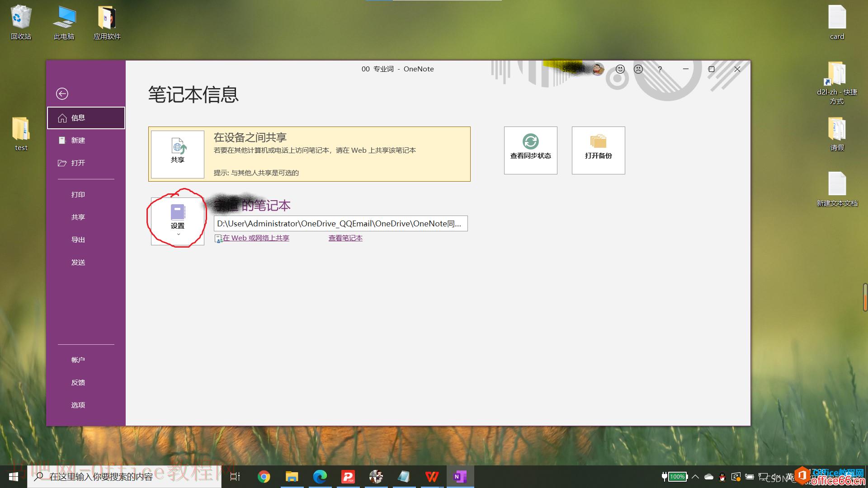Open 在 Web 或网络上共享 link
Screen dimensions: 868x488
click(256, 238)
